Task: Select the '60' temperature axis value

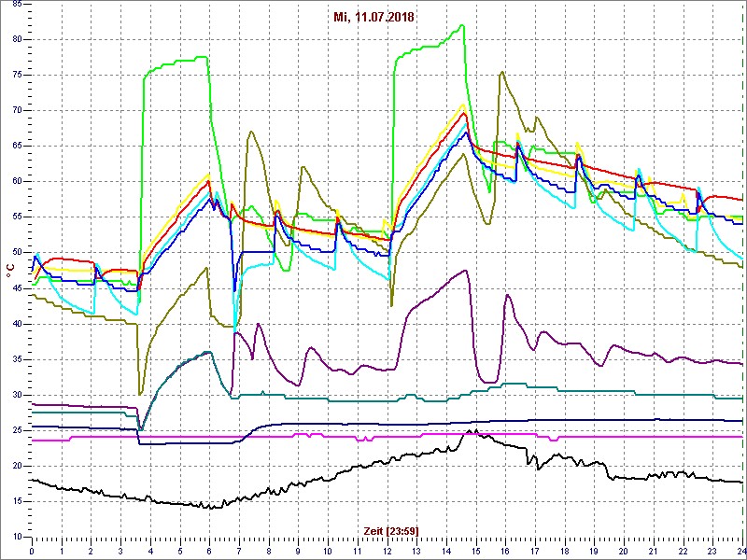Action: pyautogui.click(x=16, y=181)
